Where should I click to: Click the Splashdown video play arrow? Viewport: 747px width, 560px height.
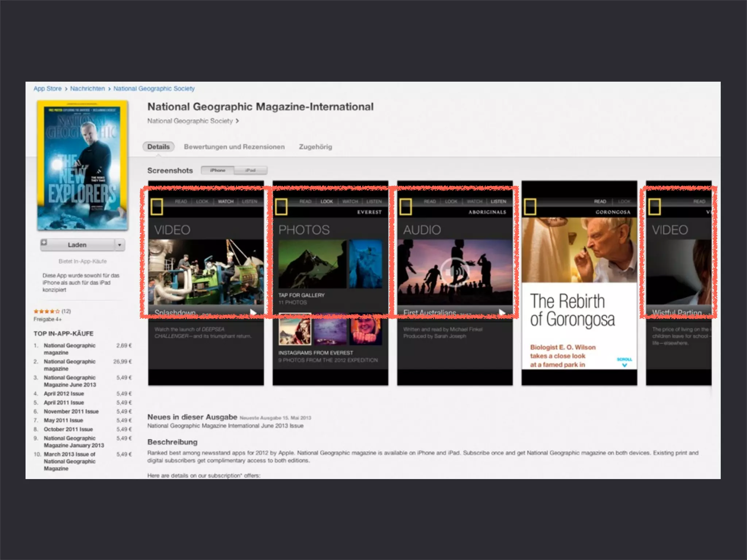(253, 312)
